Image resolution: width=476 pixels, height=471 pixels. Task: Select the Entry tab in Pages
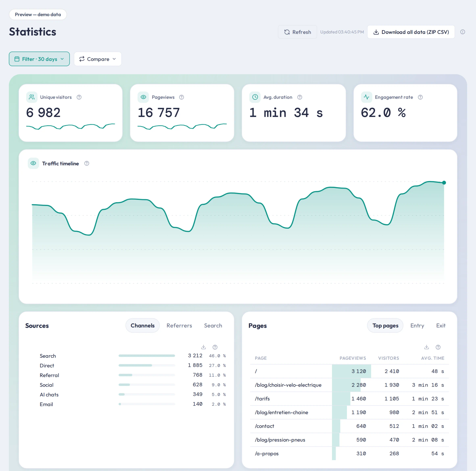click(x=417, y=326)
